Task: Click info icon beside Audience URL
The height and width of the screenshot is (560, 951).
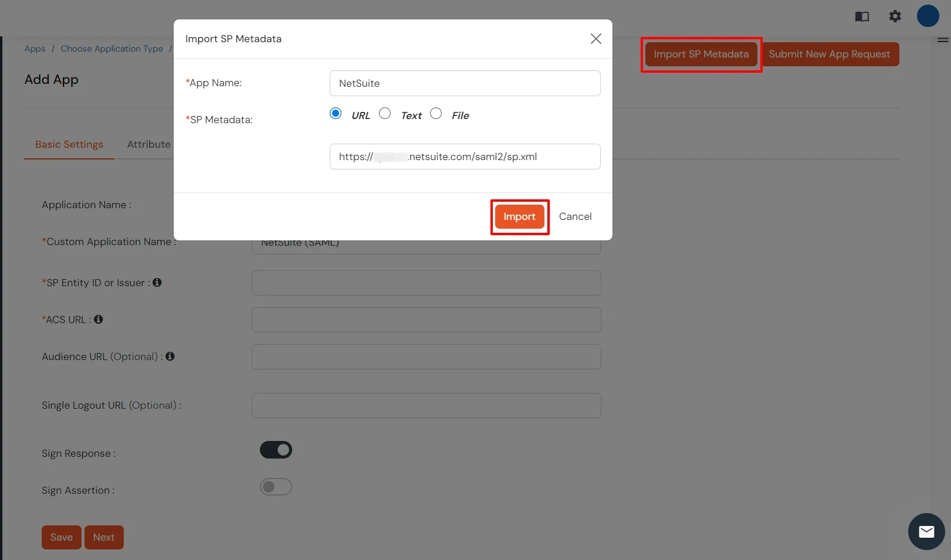Action: [x=170, y=357]
